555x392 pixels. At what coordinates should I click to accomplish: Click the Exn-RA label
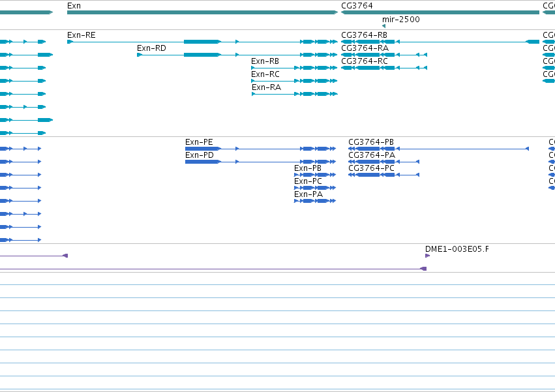(266, 87)
